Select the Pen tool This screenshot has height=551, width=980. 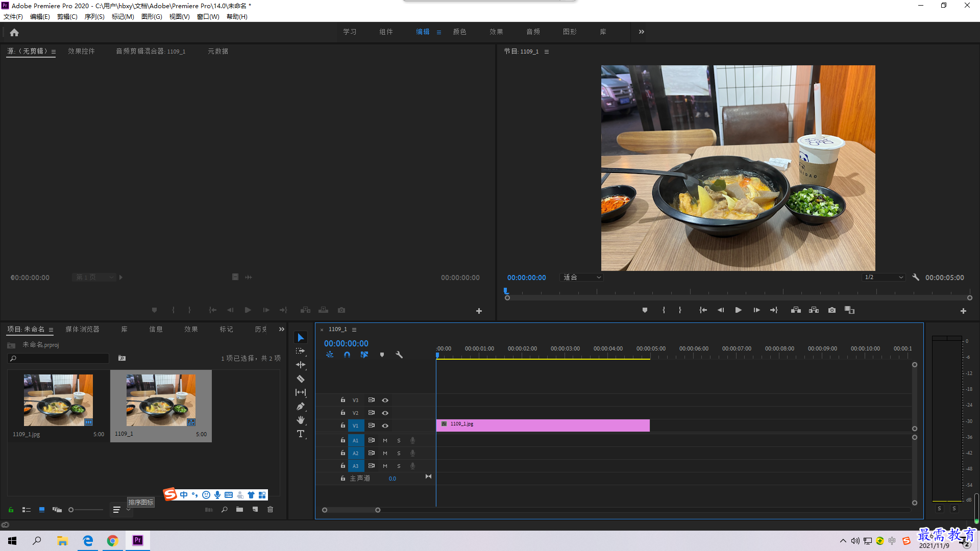[x=301, y=406]
